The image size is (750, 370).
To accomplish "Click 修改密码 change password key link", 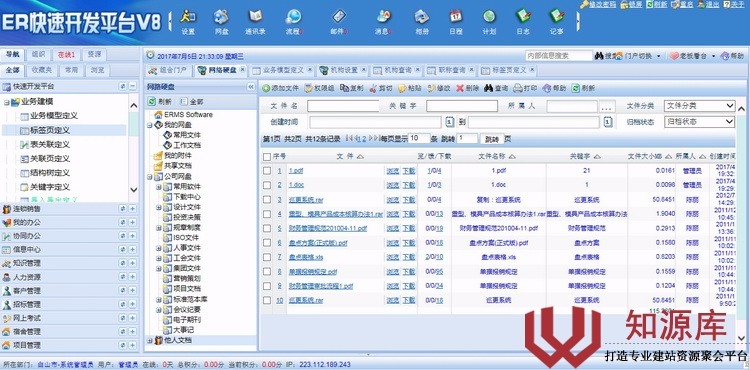I will coord(599,4).
